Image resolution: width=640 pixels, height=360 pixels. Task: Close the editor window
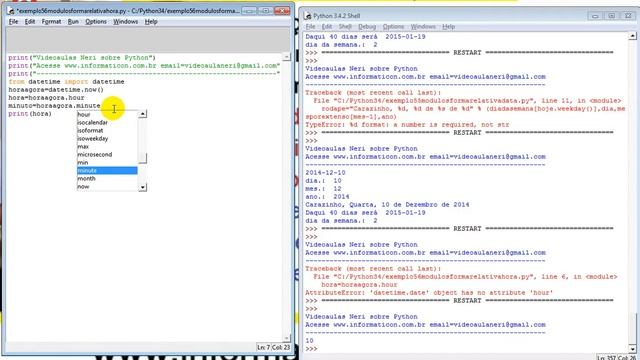(282, 11)
